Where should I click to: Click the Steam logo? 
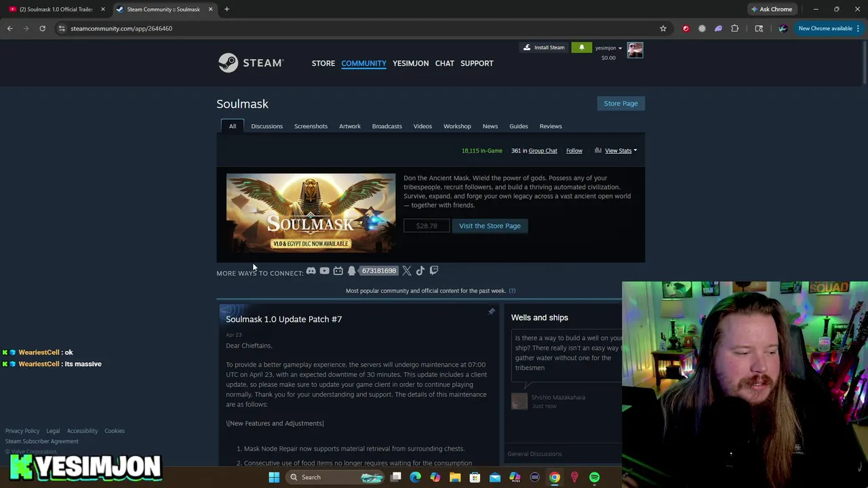pyautogui.click(x=250, y=62)
